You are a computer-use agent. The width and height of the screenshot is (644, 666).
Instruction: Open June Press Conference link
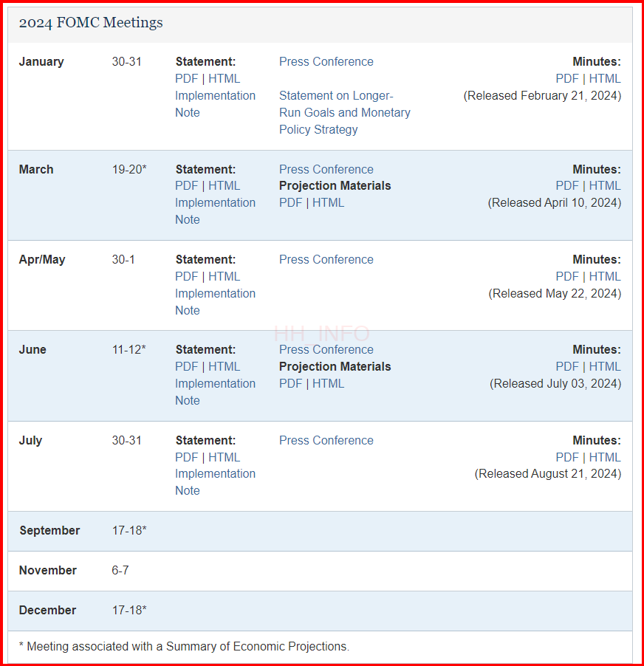click(326, 349)
